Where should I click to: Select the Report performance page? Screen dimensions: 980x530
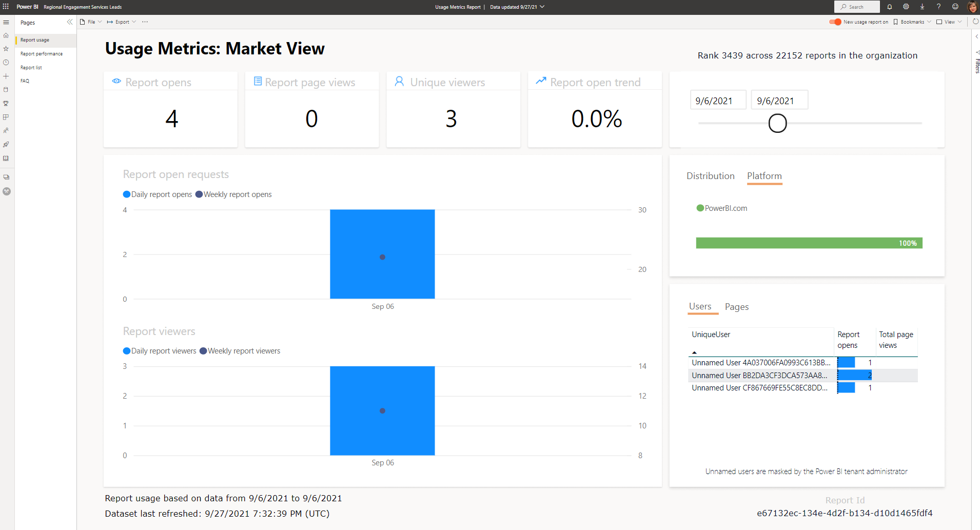42,54
